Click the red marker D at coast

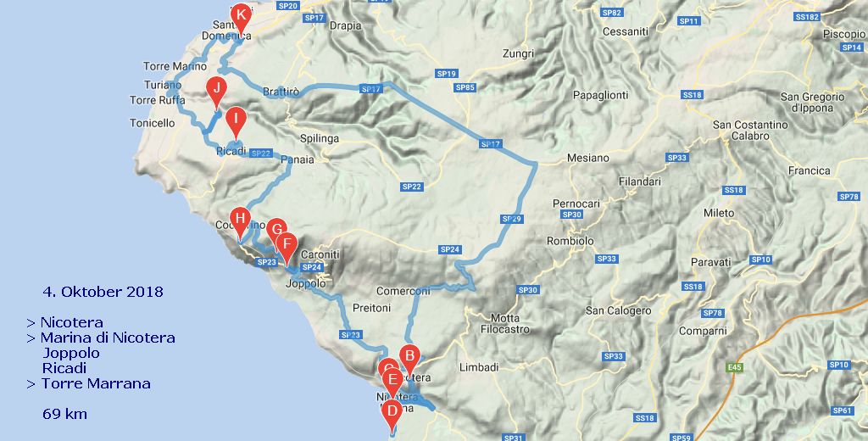392,415
